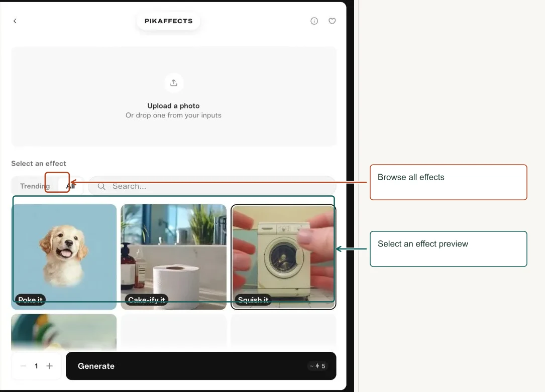Select the Cake-ify it effect thumbnail
Viewport: 545px width, 392px height.
pyautogui.click(x=174, y=257)
